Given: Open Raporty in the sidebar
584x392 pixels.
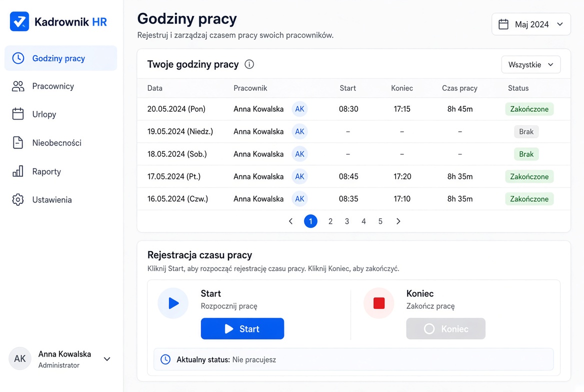Looking at the screenshot, I should pos(60,171).
